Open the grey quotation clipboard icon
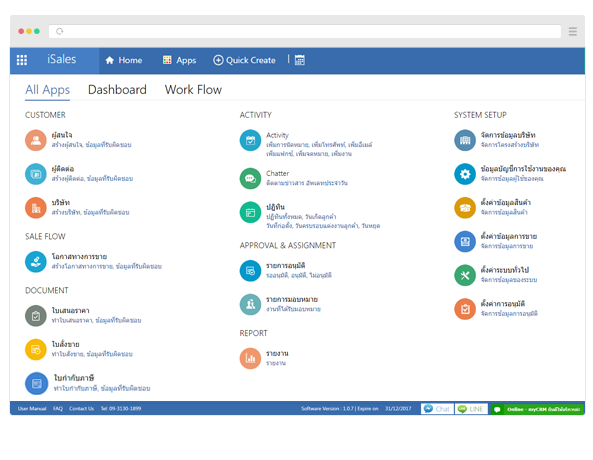Image resolution: width=593 pixels, height=460 pixels. [x=36, y=316]
